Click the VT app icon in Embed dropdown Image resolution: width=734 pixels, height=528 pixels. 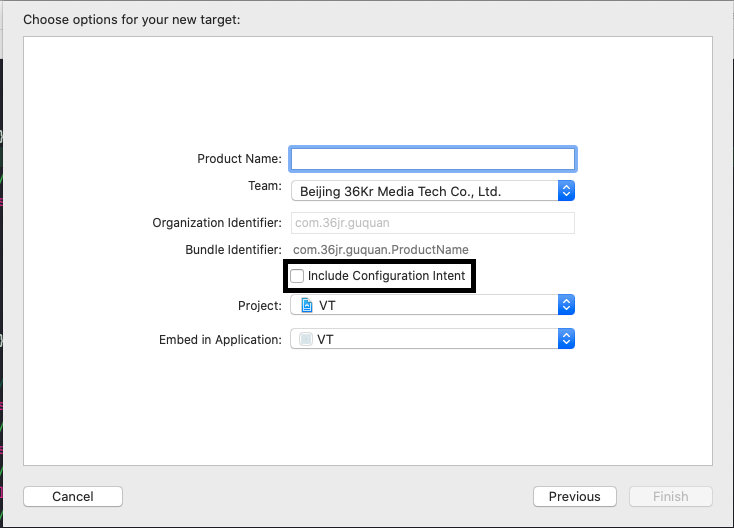coord(306,339)
